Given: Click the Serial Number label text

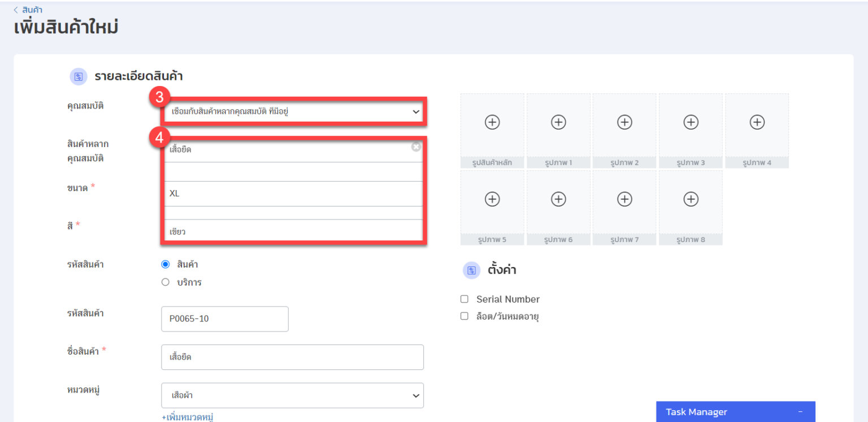Looking at the screenshot, I should coord(508,299).
